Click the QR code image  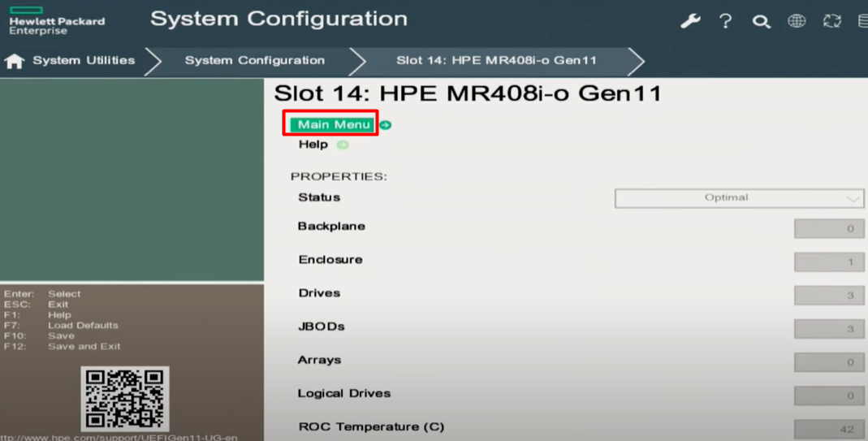125,399
